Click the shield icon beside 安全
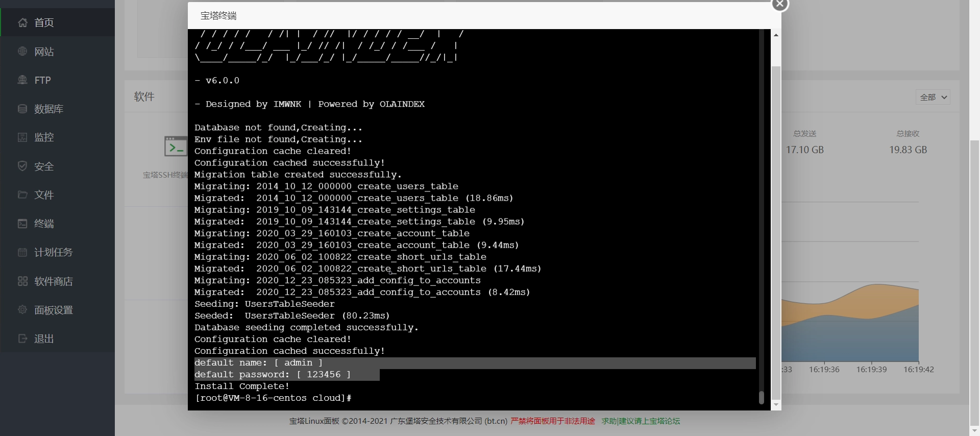The image size is (980, 436). point(22,166)
